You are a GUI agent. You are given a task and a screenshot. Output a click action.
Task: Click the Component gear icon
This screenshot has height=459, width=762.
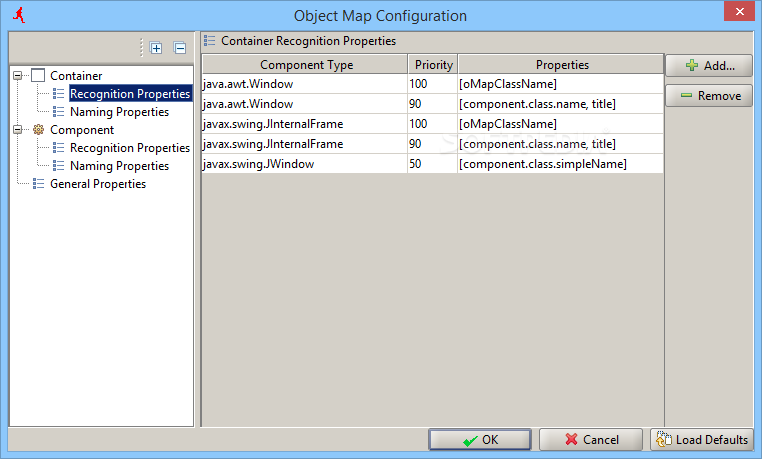click(38, 130)
